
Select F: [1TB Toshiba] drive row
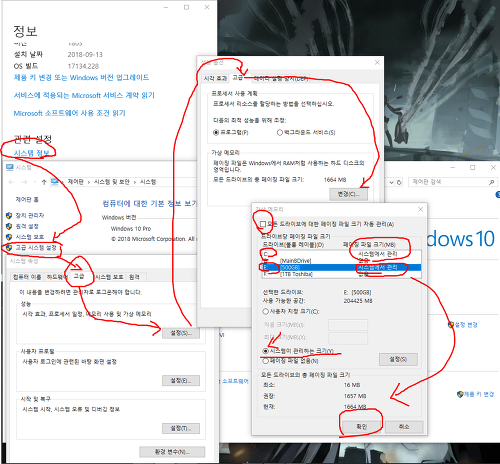coord(341,274)
